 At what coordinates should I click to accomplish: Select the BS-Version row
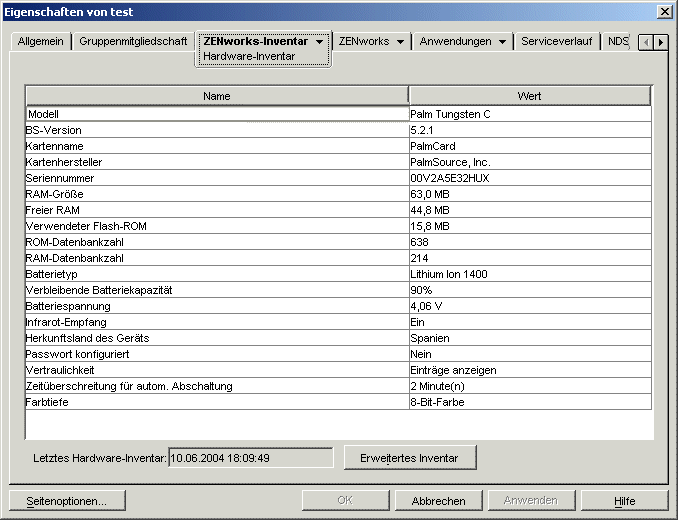pos(338,130)
